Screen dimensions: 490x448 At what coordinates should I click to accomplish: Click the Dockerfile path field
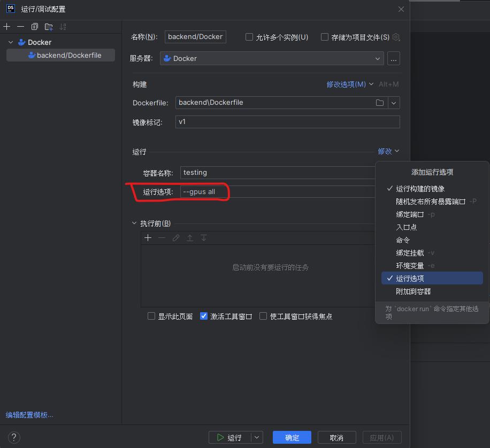[275, 103]
